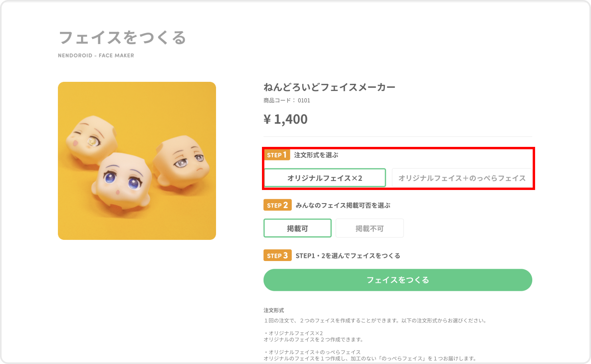Click the green フェイスをつくる button

click(x=398, y=280)
